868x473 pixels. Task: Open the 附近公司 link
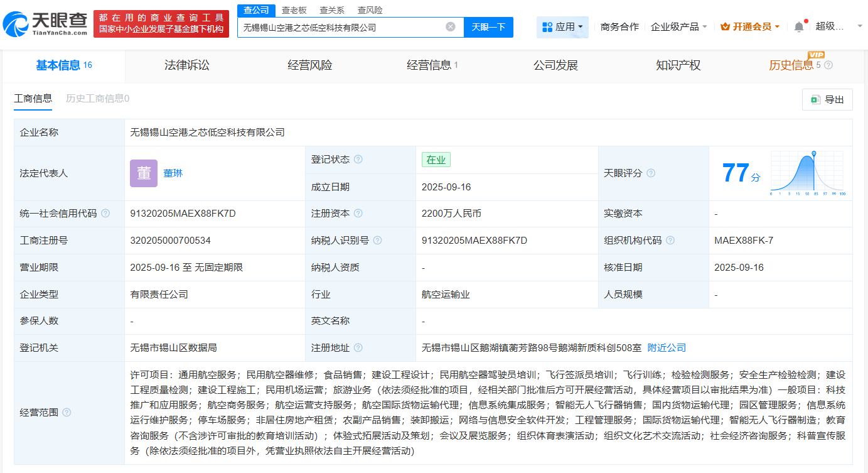point(667,347)
